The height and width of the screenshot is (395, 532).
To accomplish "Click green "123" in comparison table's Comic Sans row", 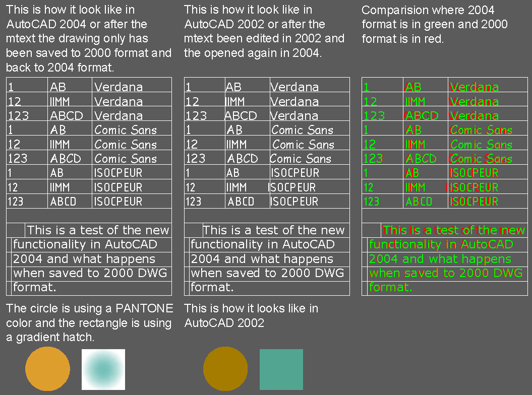I will 373,159.
